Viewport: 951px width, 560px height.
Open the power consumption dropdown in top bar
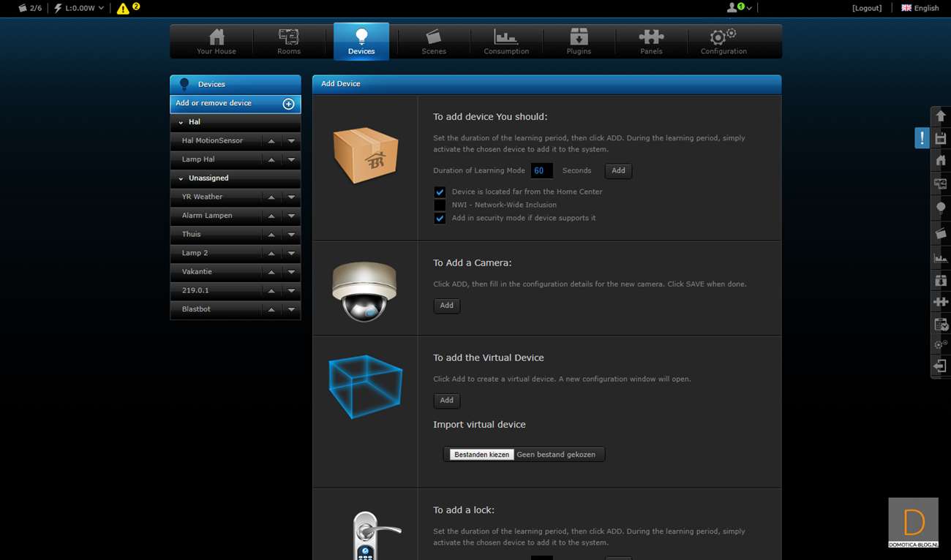[101, 8]
